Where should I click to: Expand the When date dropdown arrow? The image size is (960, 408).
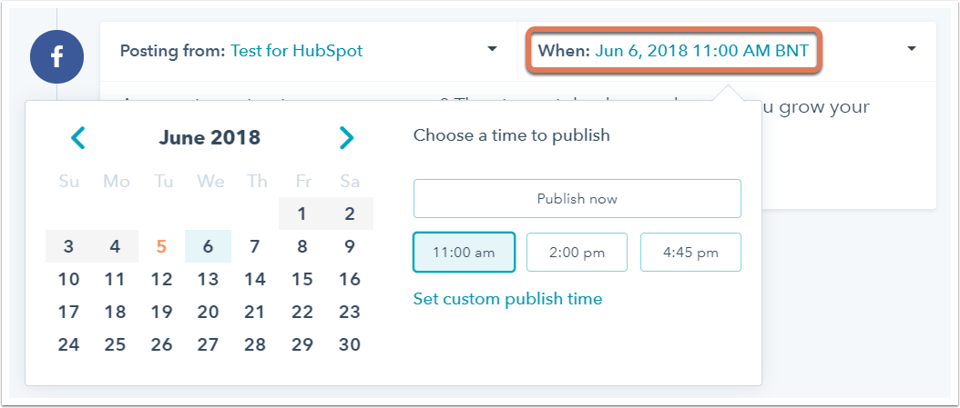[911, 49]
